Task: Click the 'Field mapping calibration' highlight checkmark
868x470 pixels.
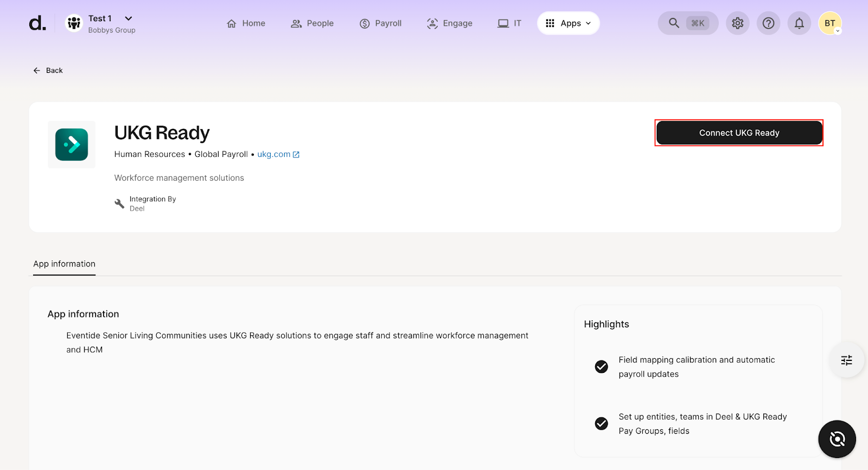Action: coord(601,367)
